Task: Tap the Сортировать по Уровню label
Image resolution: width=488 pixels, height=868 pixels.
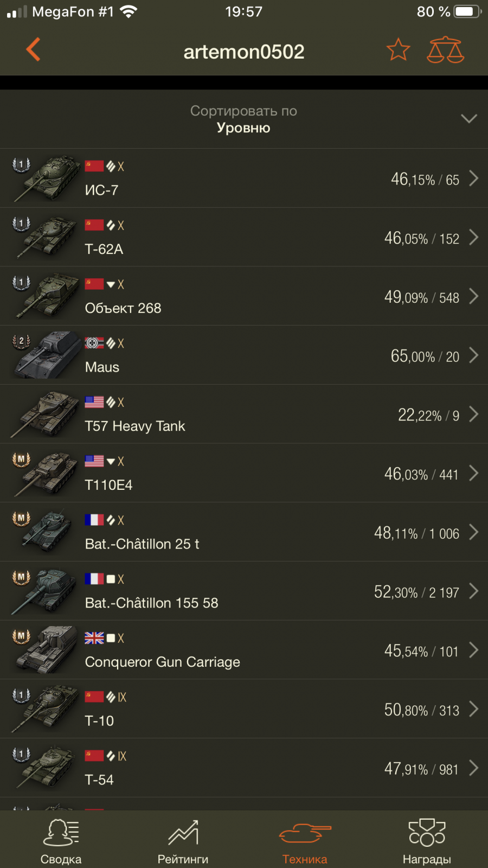Action: (243, 119)
